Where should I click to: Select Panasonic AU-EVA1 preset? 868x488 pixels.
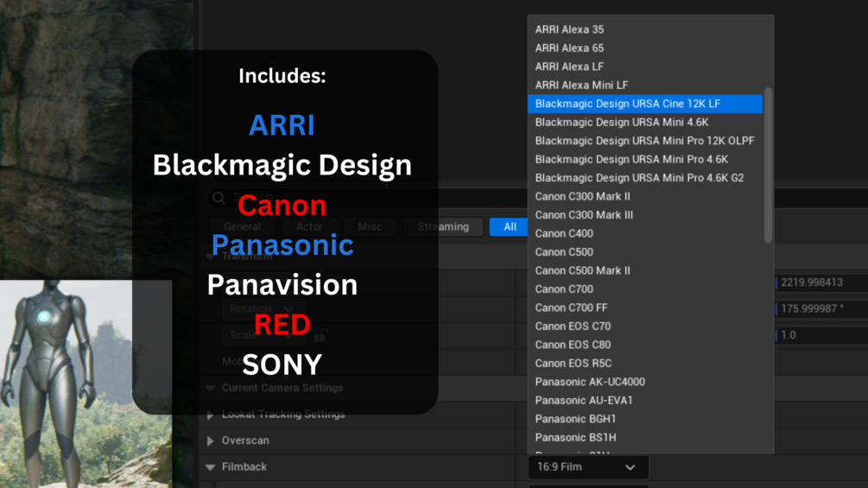[x=645, y=400]
